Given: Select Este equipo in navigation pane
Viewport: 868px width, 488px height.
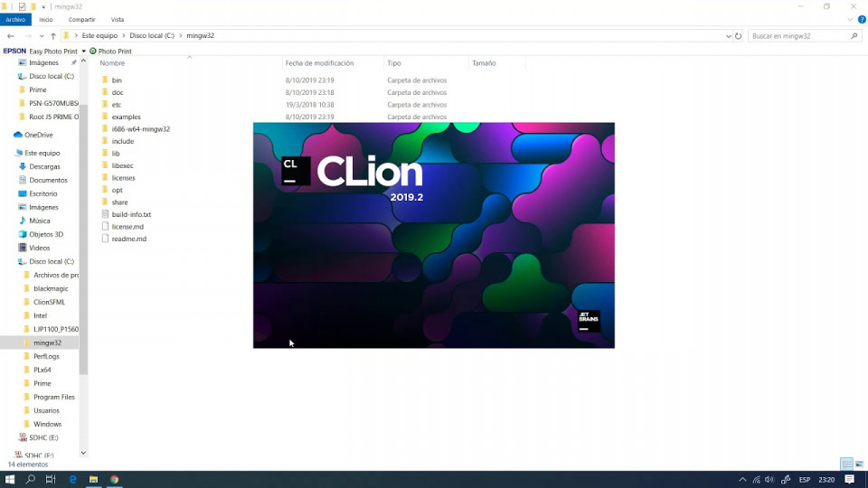Looking at the screenshot, I should point(42,153).
